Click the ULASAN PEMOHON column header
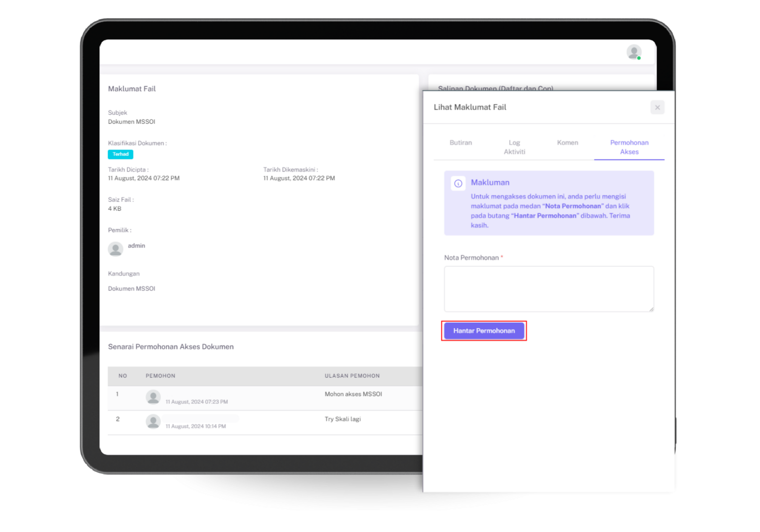 click(352, 376)
